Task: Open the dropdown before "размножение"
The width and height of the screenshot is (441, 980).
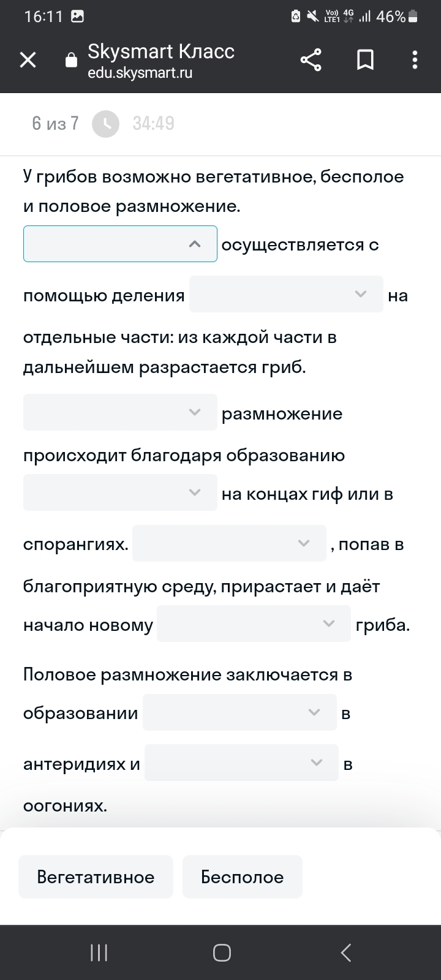Action: tap(120, 412)
